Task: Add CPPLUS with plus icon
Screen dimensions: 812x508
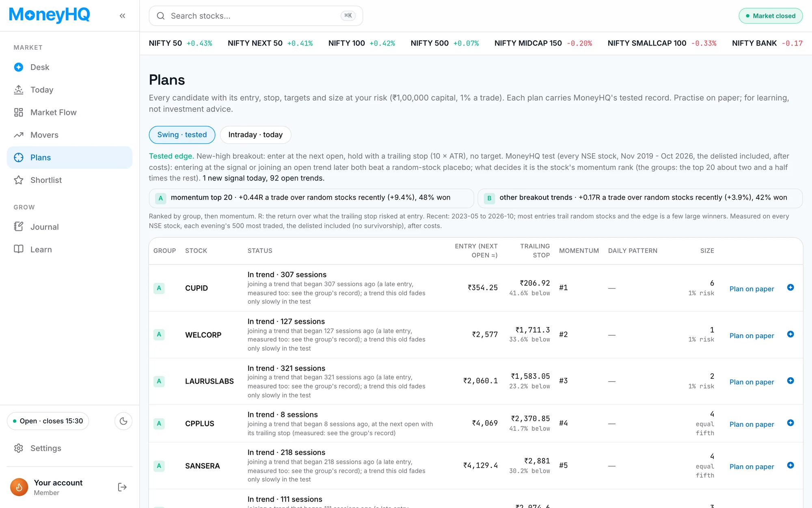Action: point(790,423)
